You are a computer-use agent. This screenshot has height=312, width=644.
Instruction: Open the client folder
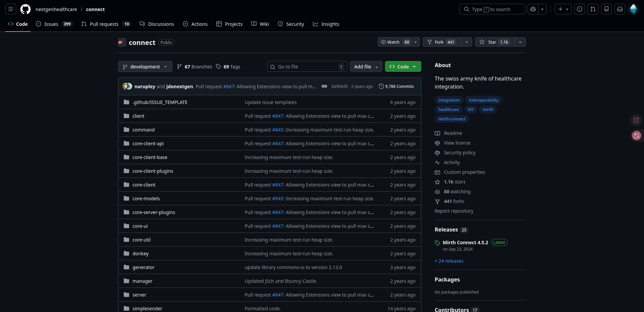pyautogui.click(x=139, y=116)
